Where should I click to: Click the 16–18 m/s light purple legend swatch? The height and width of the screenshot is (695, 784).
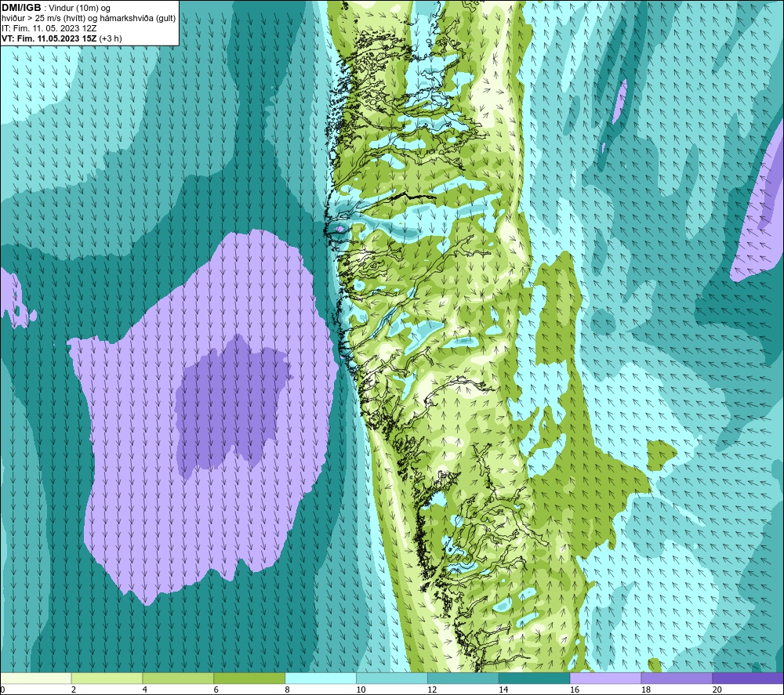(605, 678)
